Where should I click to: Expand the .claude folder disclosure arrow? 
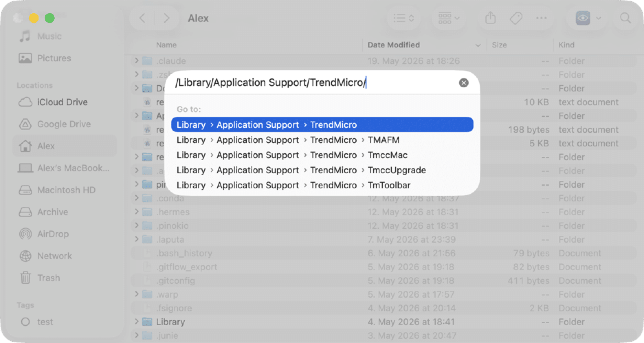tap(136, 61)
